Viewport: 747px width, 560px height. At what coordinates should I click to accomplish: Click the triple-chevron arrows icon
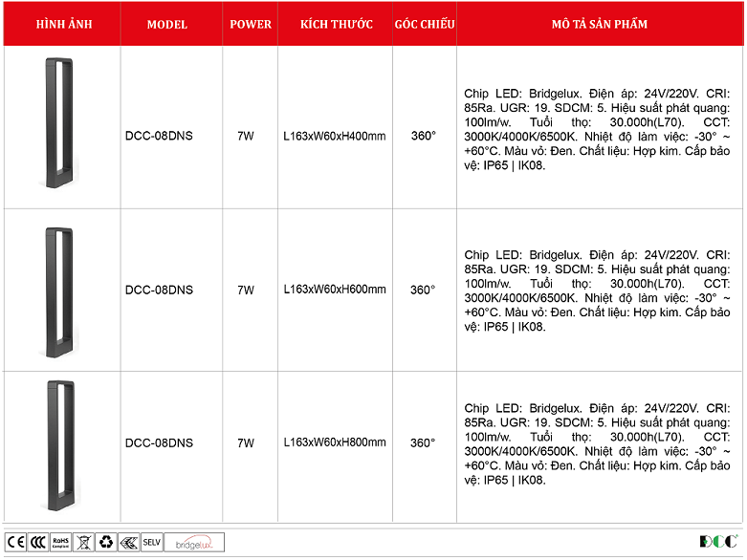point(128,542)
